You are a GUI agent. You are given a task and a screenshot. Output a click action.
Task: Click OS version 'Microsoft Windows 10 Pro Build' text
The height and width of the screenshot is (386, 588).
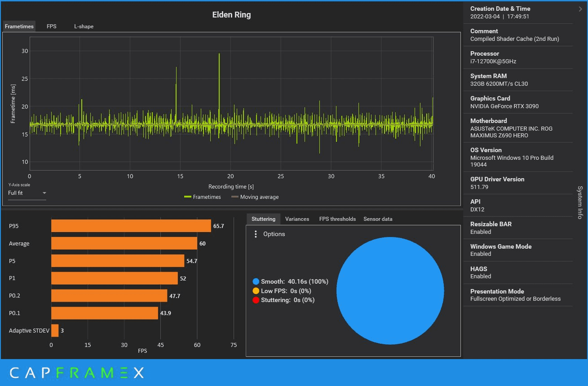tap(512, 158)
